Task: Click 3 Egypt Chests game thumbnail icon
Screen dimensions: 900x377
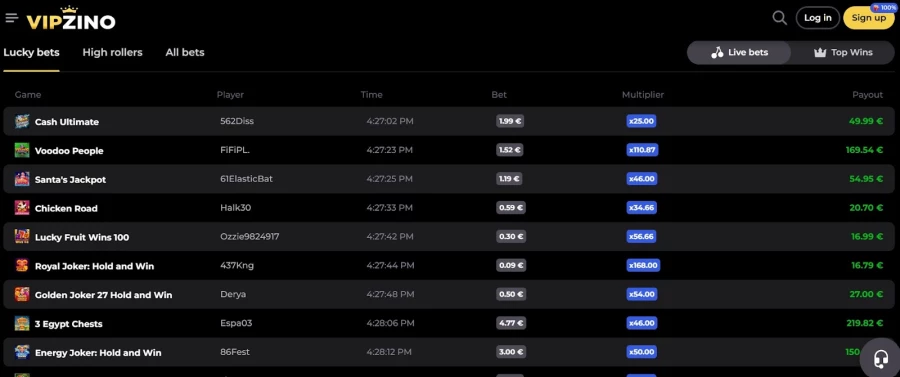Action: 22,323
